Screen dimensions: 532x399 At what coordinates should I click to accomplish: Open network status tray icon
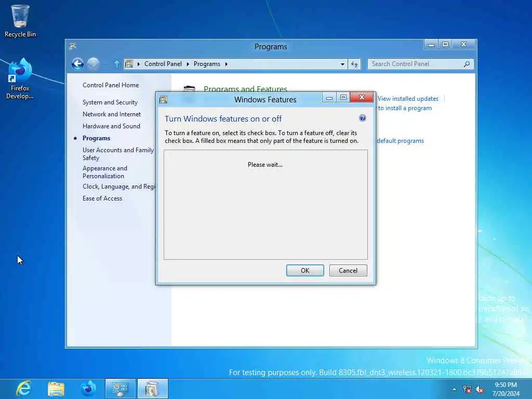[x=467, y=390]
